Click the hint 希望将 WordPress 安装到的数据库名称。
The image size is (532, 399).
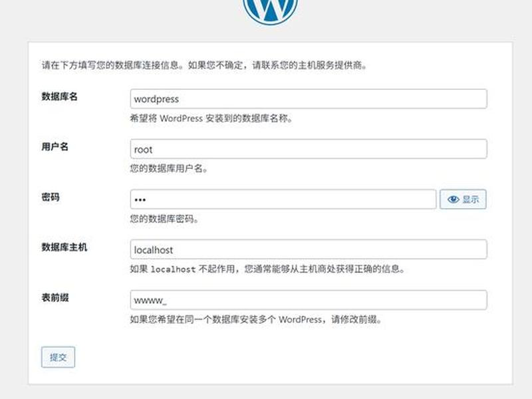[211, 118]
